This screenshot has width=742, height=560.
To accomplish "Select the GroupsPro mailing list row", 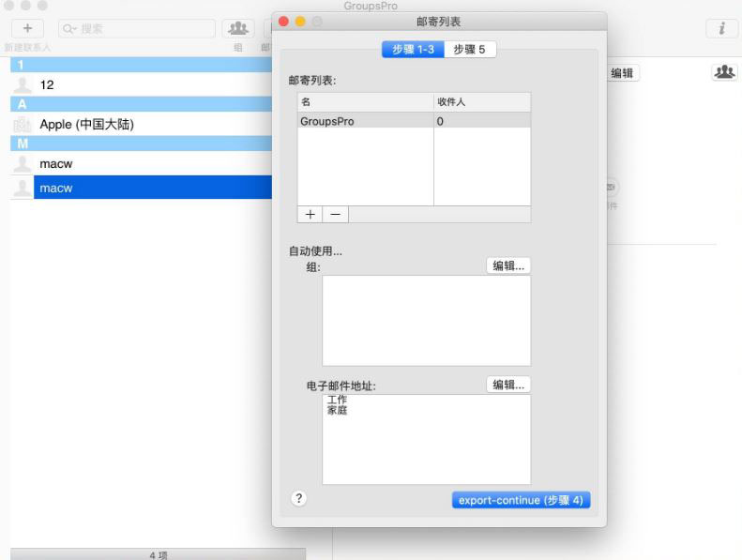I will pyautogui.click(x=414, y=121).
